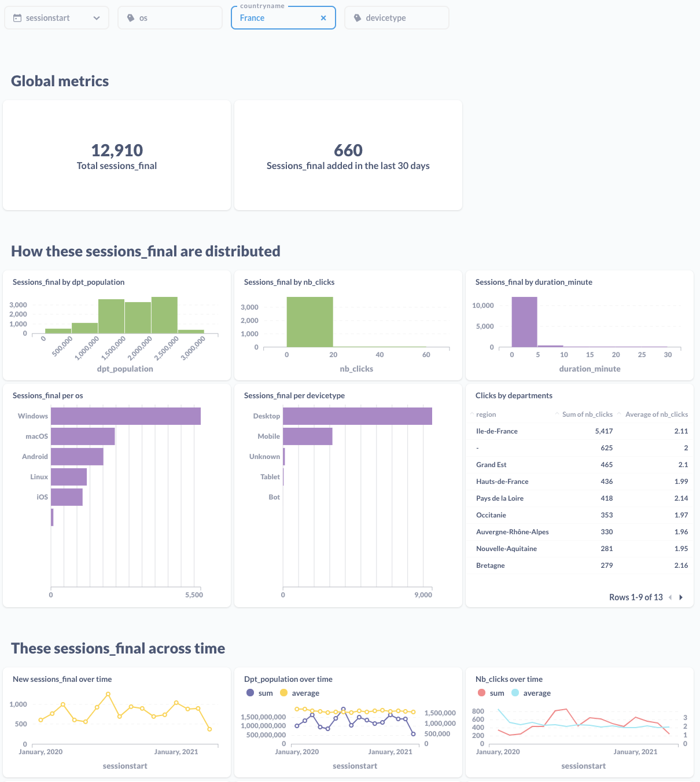Click the calendar icon in sessionstart filter
This screenshot has width=700, height=782.
coord(17,18)
